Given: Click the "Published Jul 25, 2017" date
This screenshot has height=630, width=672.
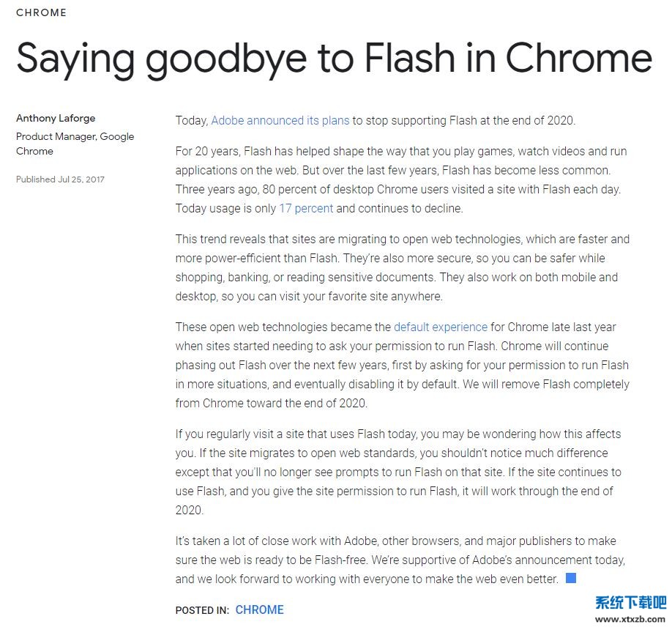Looking at the screenshot, I should pyautogui.click(x=60, y=179).
